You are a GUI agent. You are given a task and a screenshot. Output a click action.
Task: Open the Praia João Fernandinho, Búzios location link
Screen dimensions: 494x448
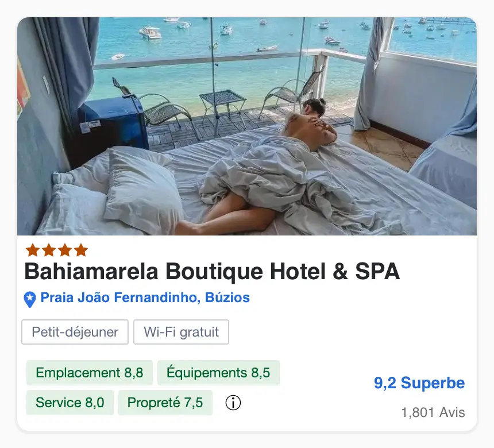(x=145, y=298)
